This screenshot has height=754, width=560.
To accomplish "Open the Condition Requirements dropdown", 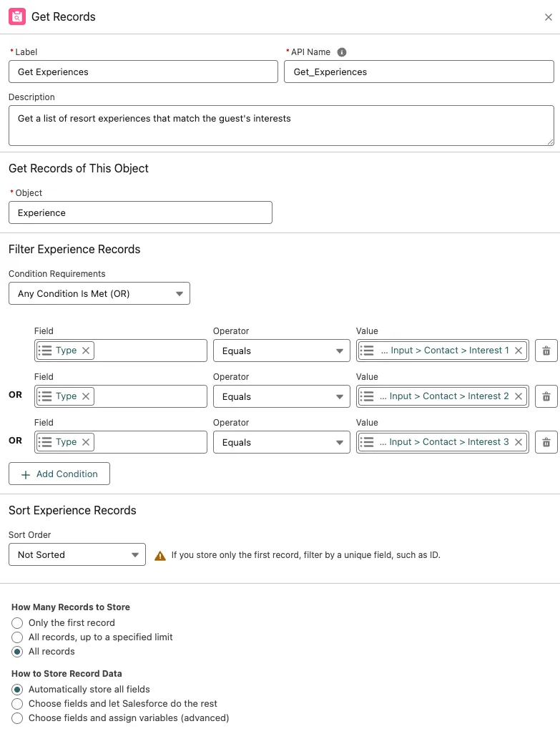I will (99, 293).
